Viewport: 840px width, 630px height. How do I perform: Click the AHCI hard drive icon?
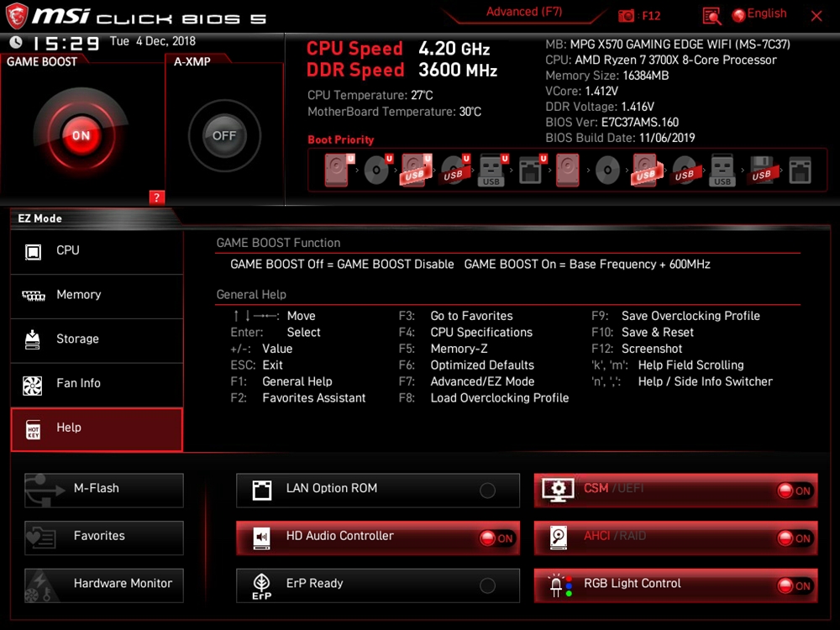pyautogui.click(x=559, y=538)
